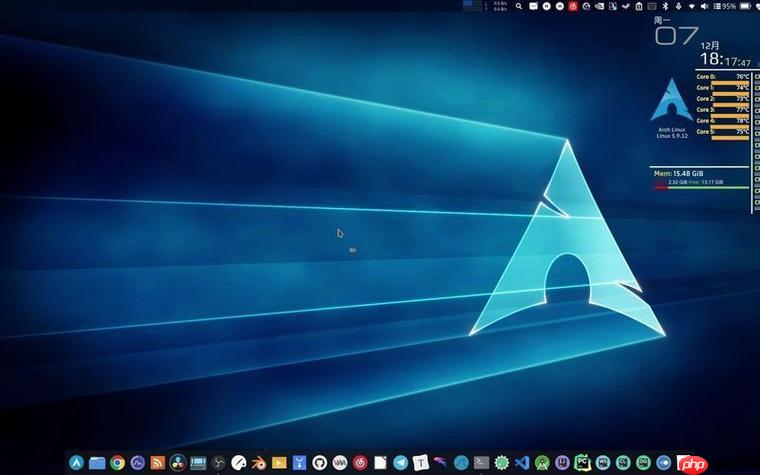
Task: Click the small Arch Linux logo widget
Action: pyautogui.click(x=672, y=101)
